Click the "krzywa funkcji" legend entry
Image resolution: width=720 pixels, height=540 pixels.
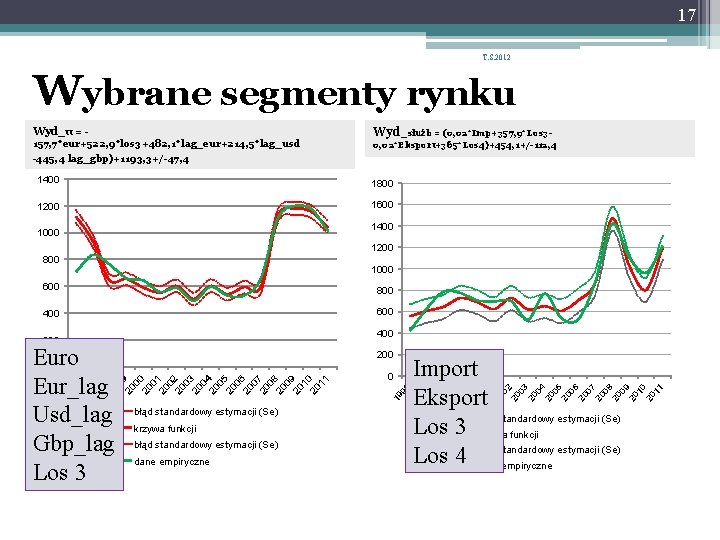(165, 429)
